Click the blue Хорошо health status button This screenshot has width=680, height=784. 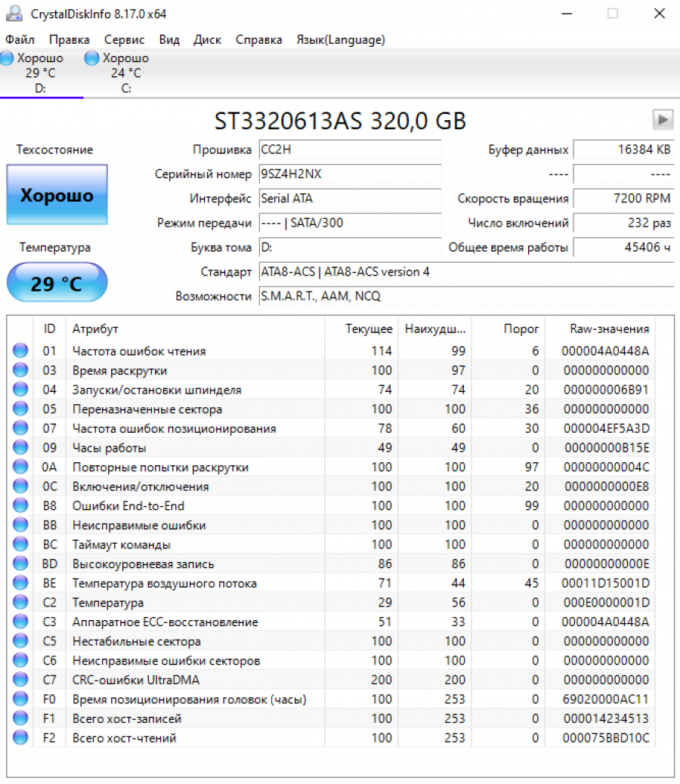57,195
